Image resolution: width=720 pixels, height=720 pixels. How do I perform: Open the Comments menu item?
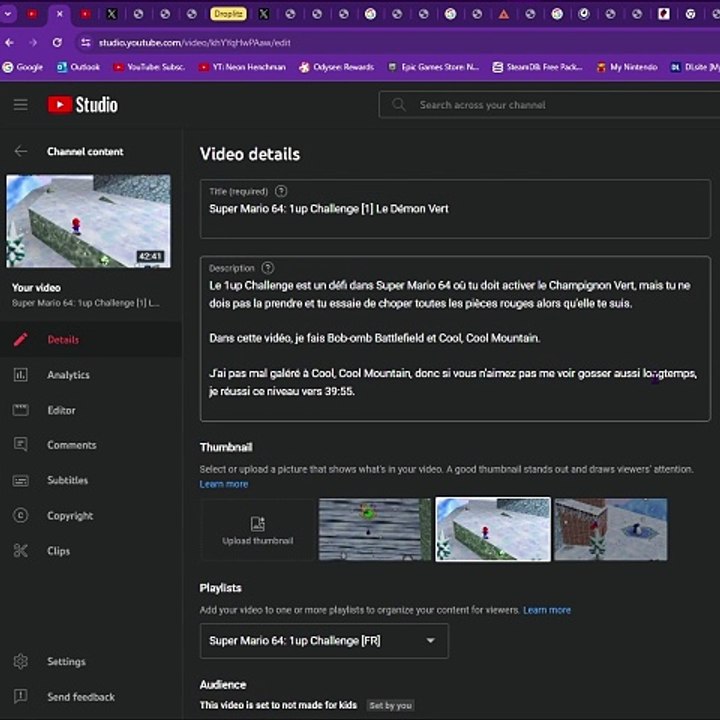click(91, 444)
